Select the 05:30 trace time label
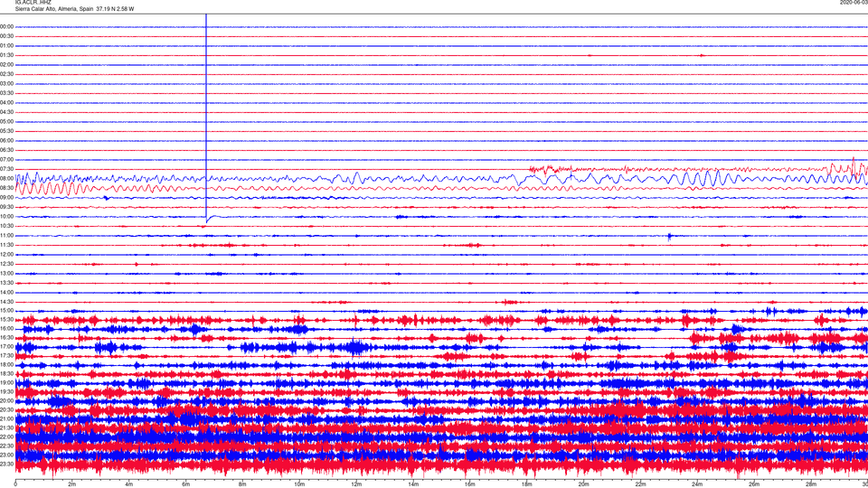The image size is (868, 488). tap(6, 131)
